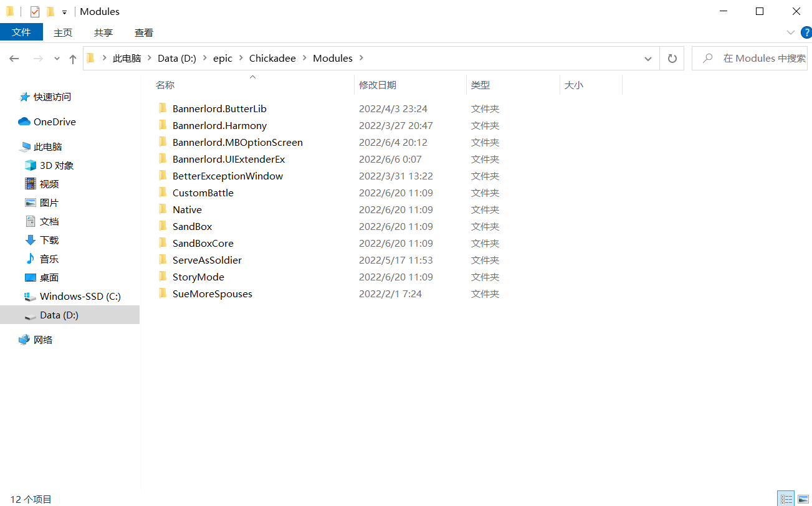
Task: Click date 2022/4/3 23:24 cell
Action: [x=393, y=108]
